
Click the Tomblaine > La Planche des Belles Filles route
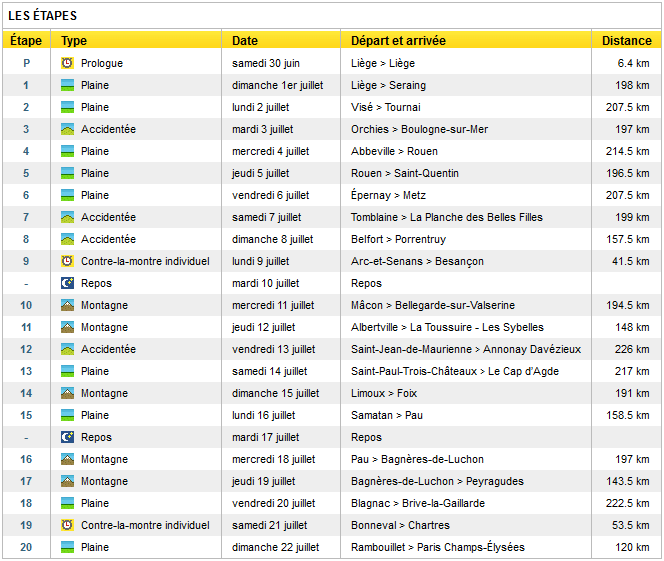(x=448, y=217)
